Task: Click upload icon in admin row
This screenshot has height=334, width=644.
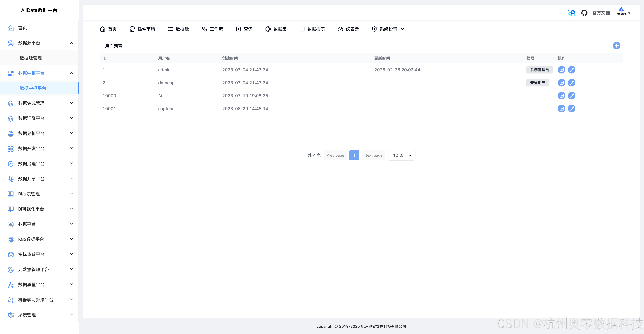Action: point(561,70)
